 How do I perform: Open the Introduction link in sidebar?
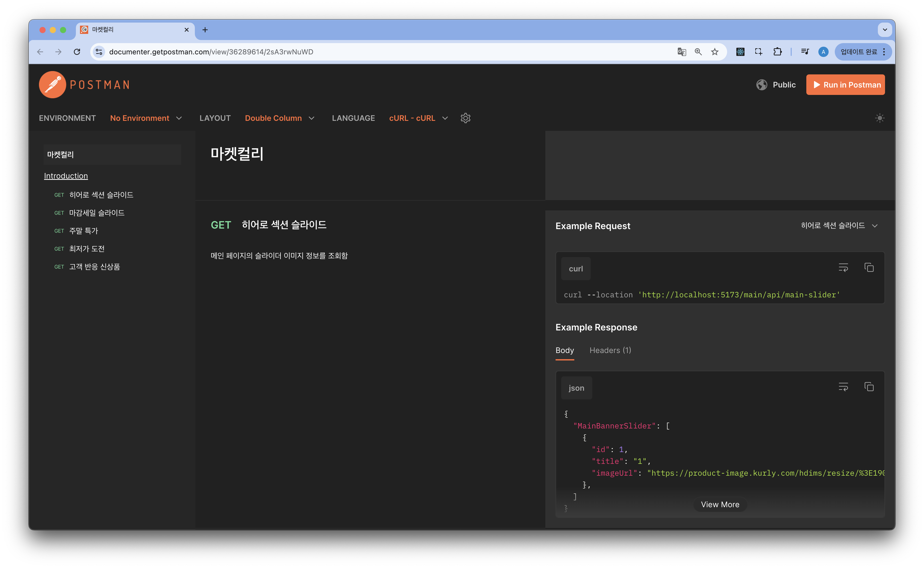point(66,176)
